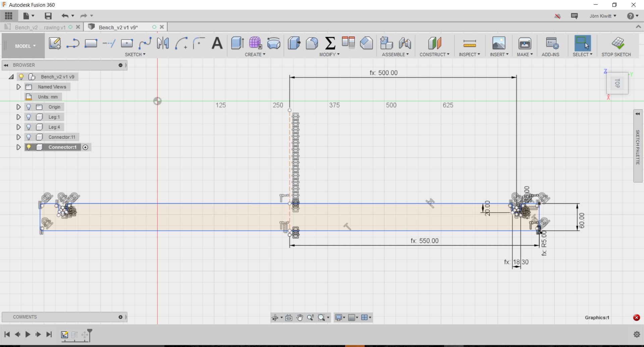Open the CREATE menu
This screenshot has height=347, width=644.
pos(255,54)
